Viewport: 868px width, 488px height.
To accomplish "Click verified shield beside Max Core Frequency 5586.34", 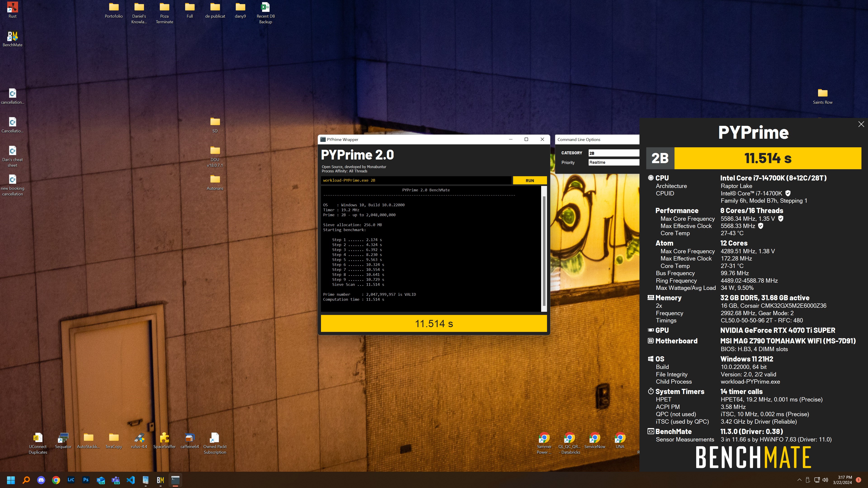I will tap(781, 218).
